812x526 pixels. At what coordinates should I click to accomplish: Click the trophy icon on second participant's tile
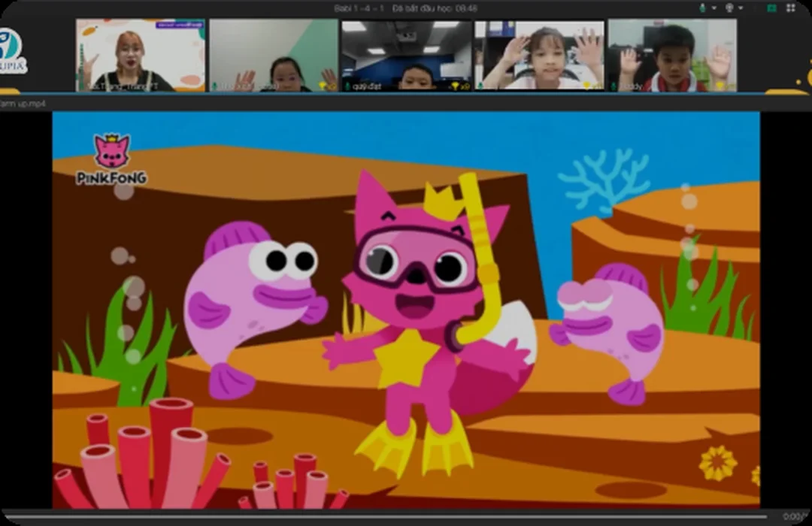(x=323, y=86)
